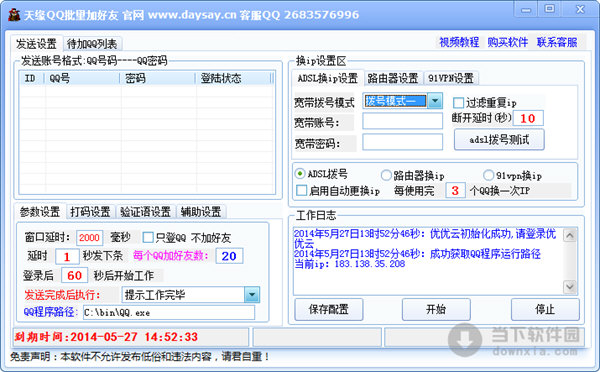Open 视频教程 link

[x=459, y=42]
